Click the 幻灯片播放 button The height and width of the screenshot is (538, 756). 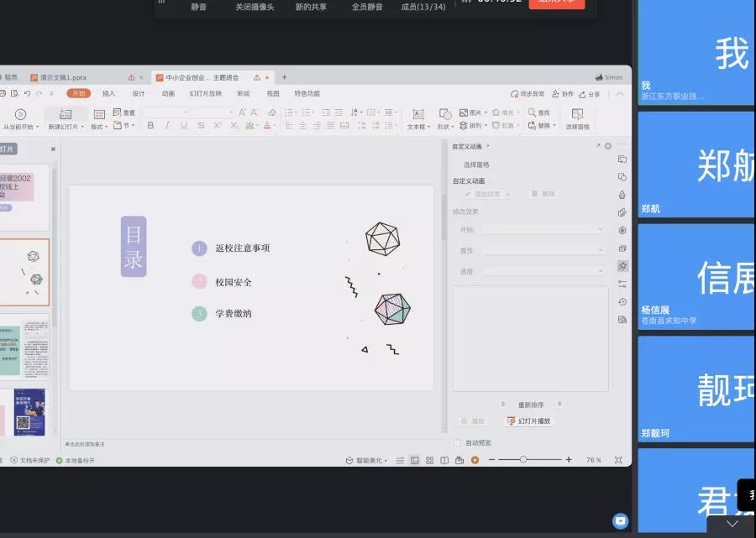[x=529, y=421]
